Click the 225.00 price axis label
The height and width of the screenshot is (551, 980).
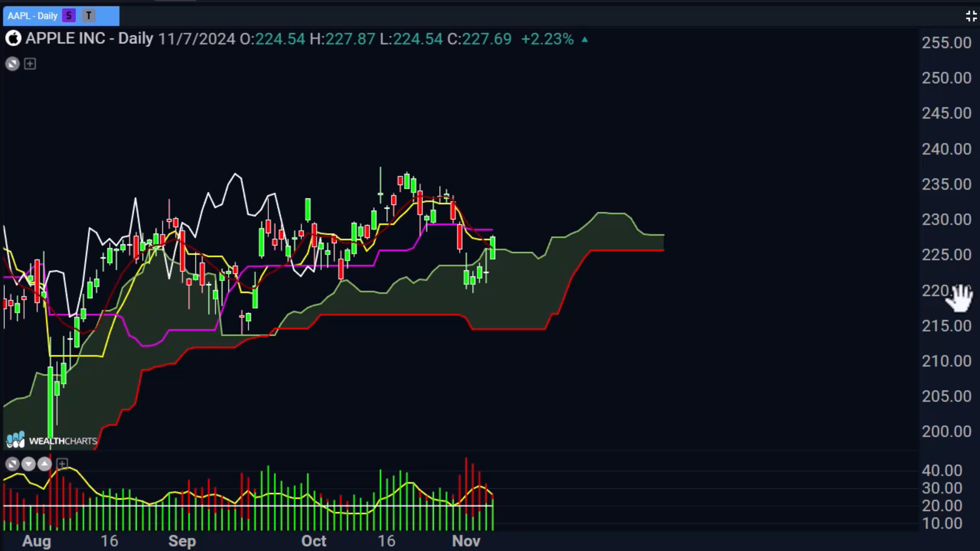(x=946, y=255)
